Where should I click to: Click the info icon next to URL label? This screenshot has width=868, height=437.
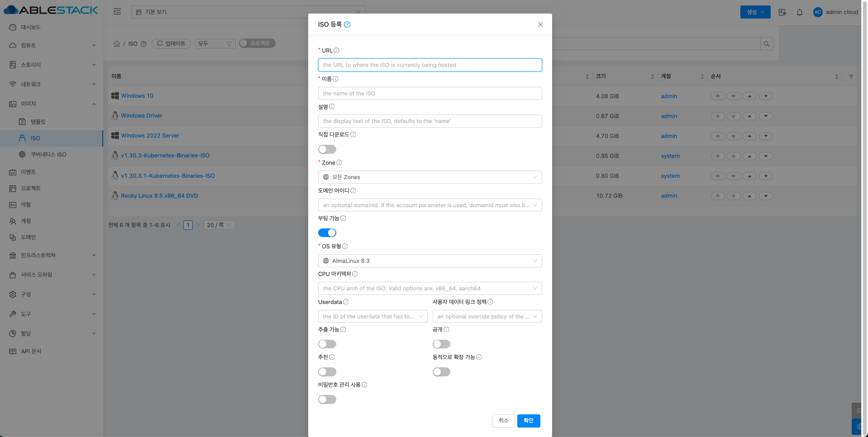point(336,51)
